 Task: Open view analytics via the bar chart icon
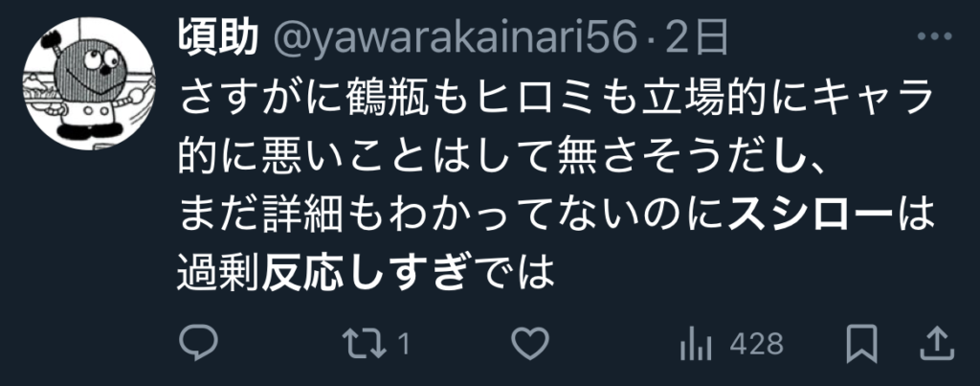(x=696, y=344)
